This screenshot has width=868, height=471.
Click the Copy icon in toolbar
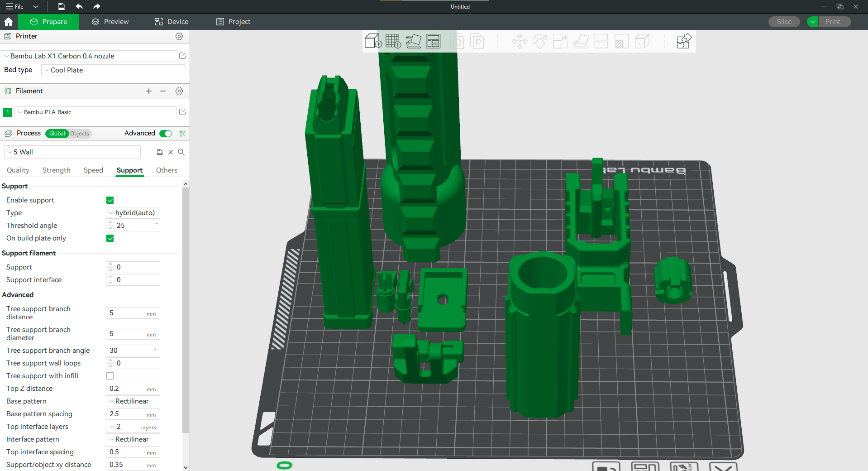coord(457,41)
